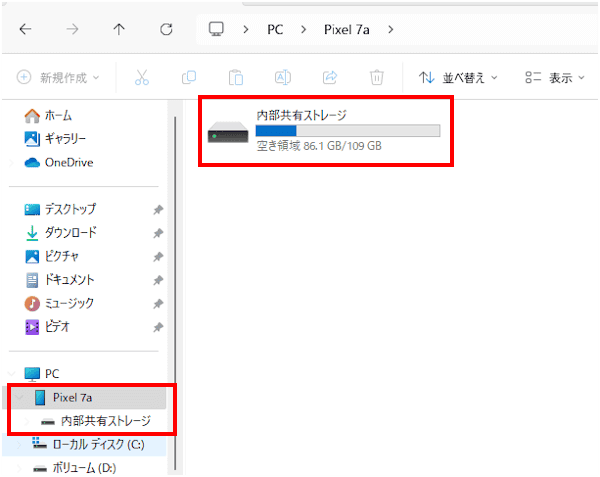Click the Cut scissors icon

click(x=142, y=78)
